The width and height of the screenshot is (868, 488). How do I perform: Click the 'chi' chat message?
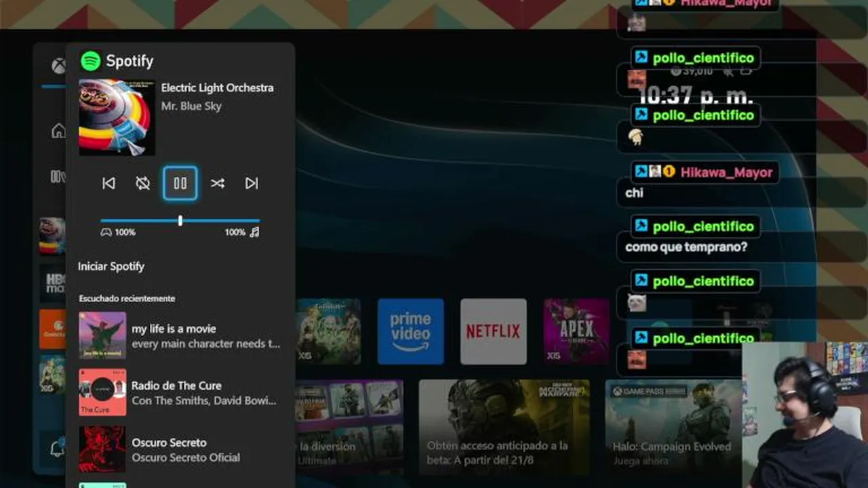coord(634,192)
